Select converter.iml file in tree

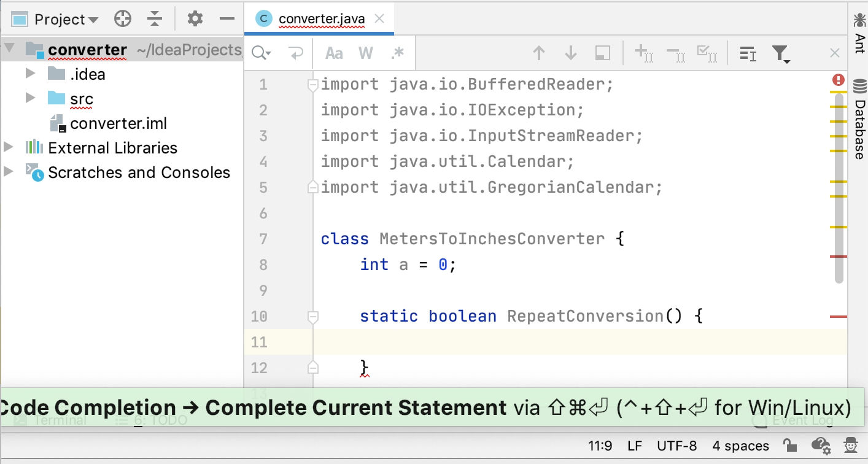118,123
